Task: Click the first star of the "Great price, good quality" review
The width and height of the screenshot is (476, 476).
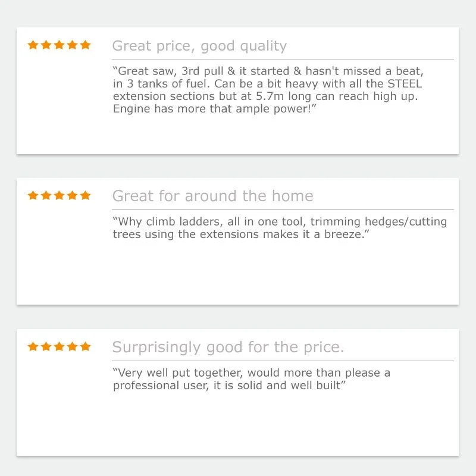Action: [x=33, y=45]
